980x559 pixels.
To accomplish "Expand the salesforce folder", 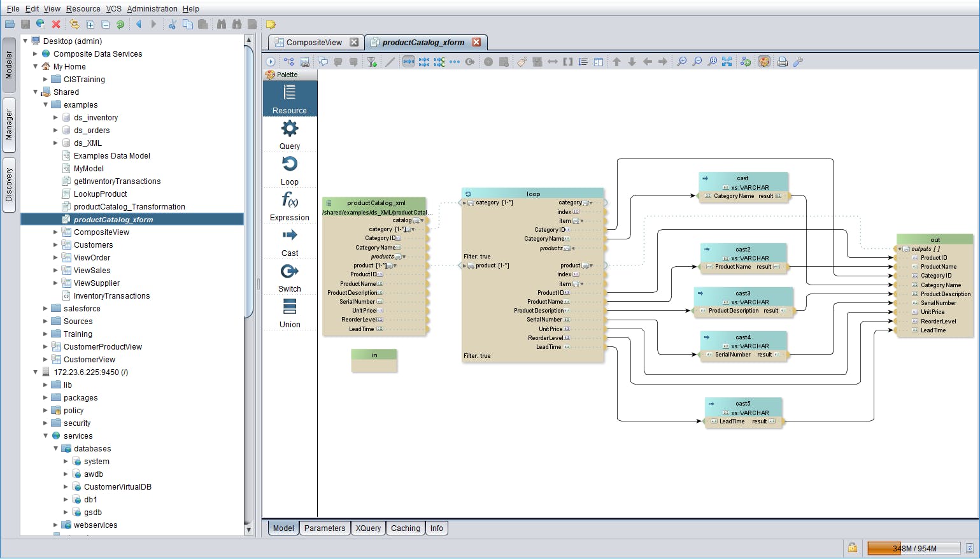I will coord(45,308).
